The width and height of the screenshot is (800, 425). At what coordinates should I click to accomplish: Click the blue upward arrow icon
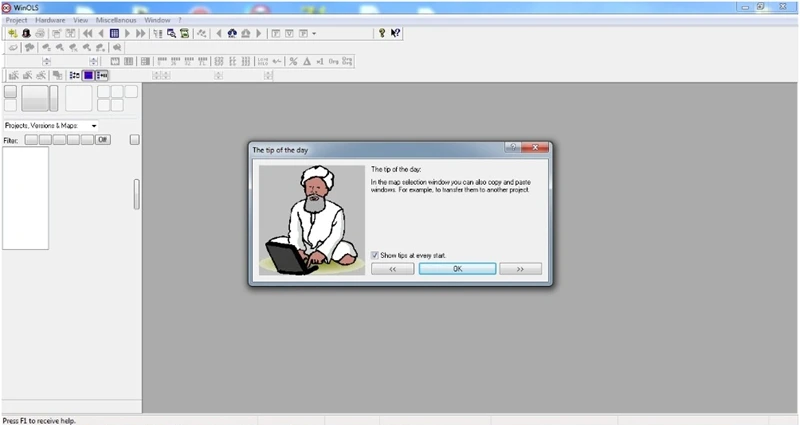point(232,33)
